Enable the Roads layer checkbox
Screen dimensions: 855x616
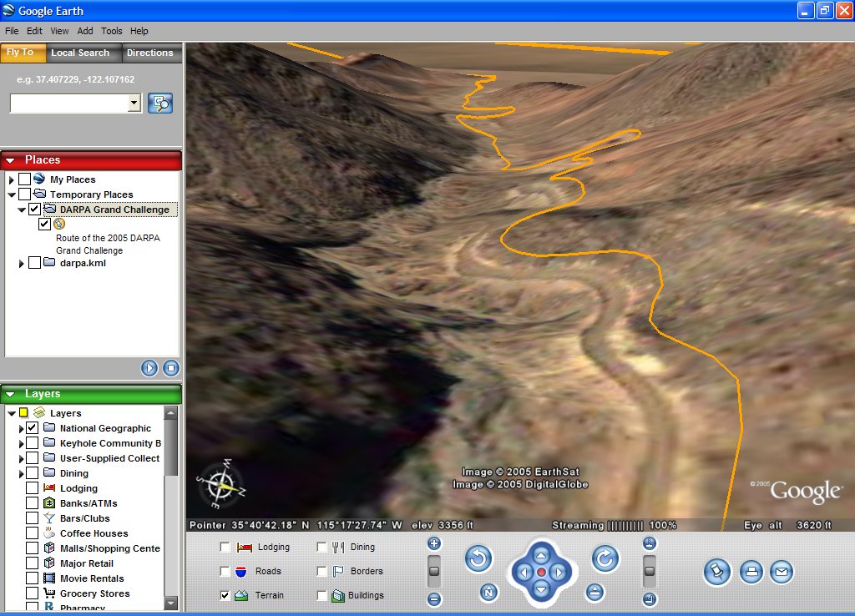point(224,571)
